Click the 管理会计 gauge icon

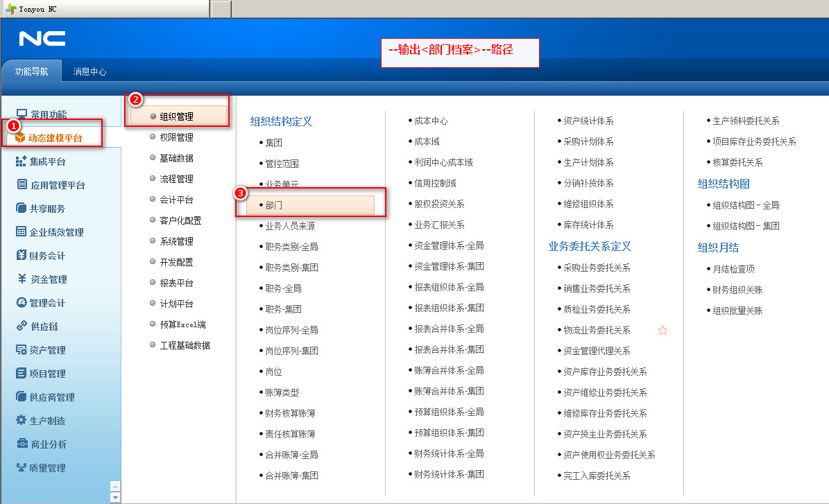[x=21, y=302]
